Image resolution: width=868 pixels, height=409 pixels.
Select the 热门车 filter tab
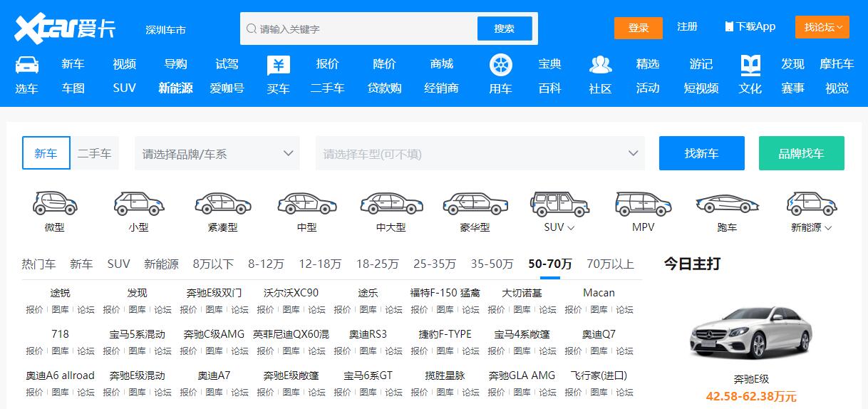[38, 264]
